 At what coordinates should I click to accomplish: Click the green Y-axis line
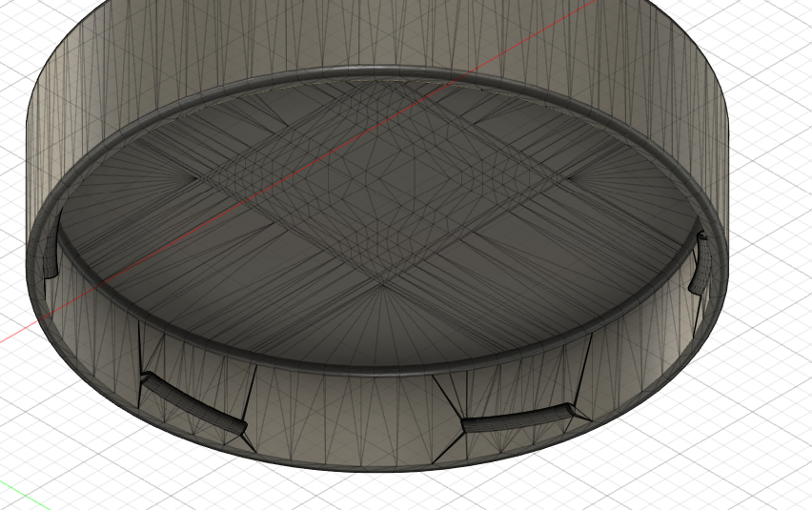point(25,495)
